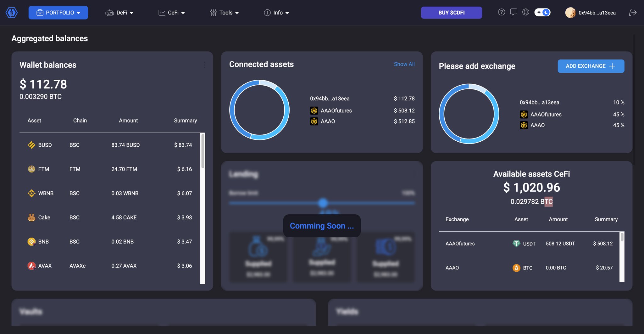Click the sliders Tools icon
644x334 pixels.
(x=213, y=13)
